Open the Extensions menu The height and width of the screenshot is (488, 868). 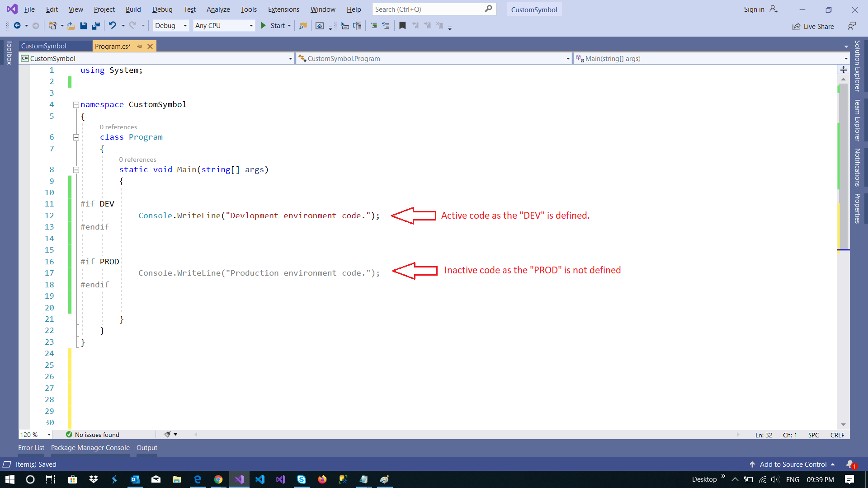[x=283, y=9]
